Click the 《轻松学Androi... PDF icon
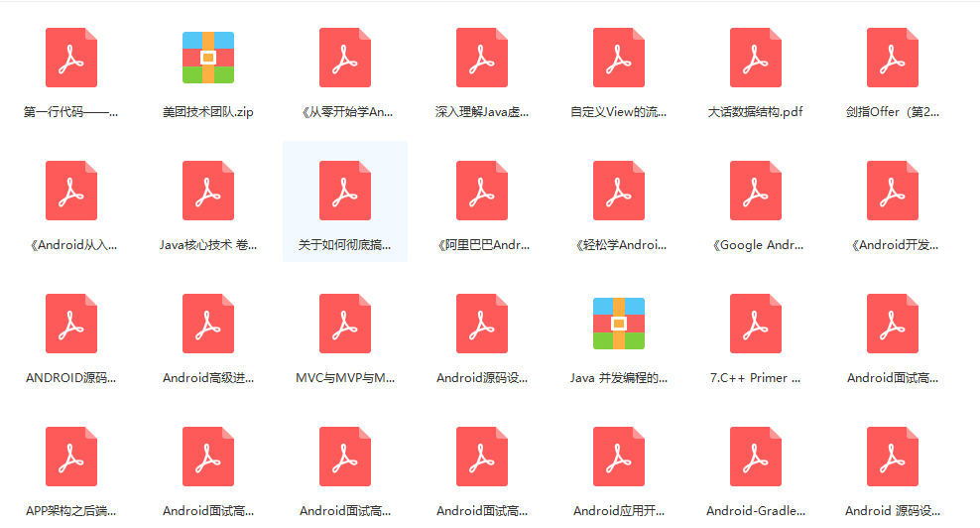The image size is (980, 528). coord(619,191)
